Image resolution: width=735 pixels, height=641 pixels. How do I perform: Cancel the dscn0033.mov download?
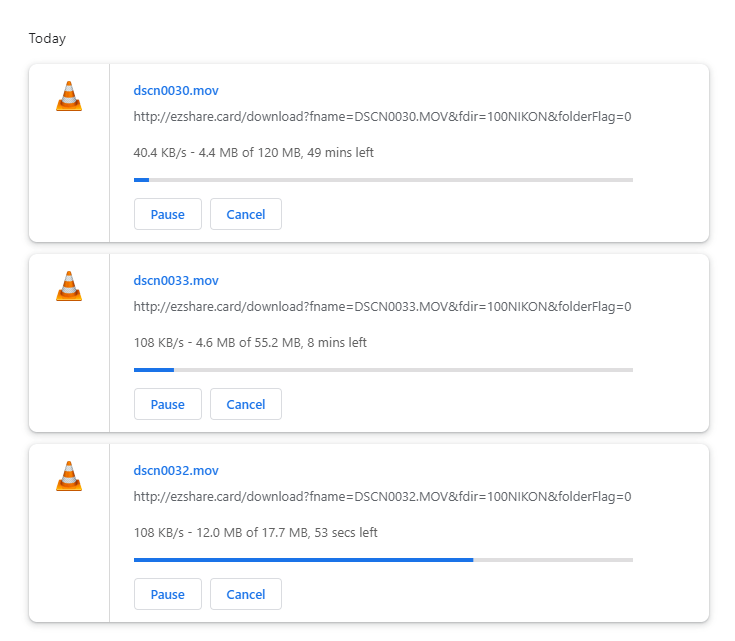click(246, 404)
